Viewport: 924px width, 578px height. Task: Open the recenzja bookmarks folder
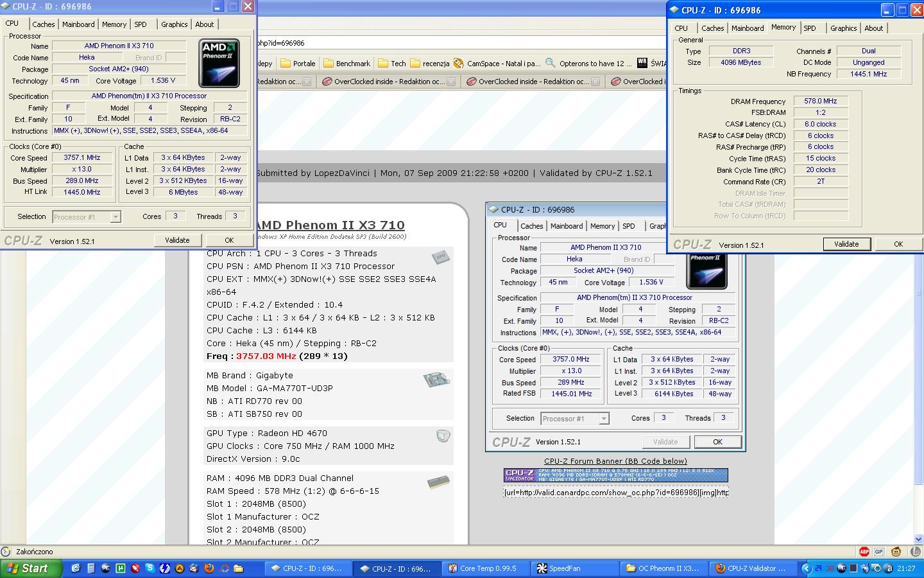(x=429, y=63)
